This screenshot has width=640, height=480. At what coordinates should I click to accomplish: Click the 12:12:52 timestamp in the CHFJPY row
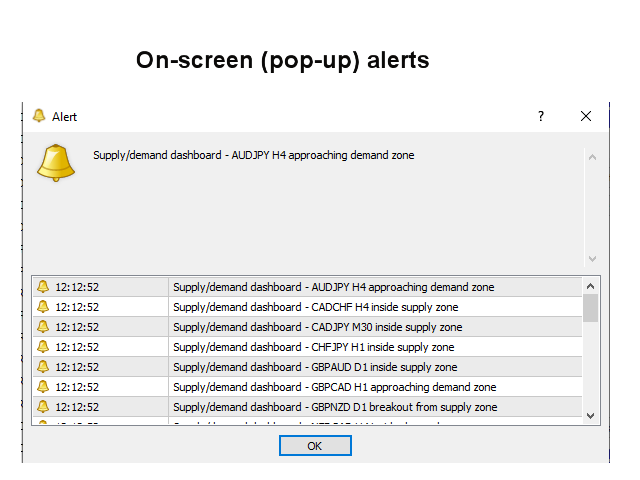[77, 347]
